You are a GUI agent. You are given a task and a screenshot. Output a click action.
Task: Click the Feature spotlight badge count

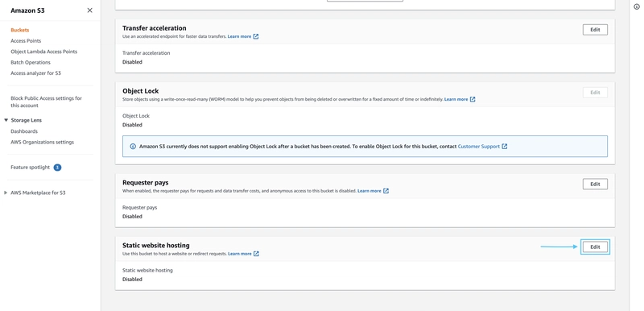coord(57,168)
